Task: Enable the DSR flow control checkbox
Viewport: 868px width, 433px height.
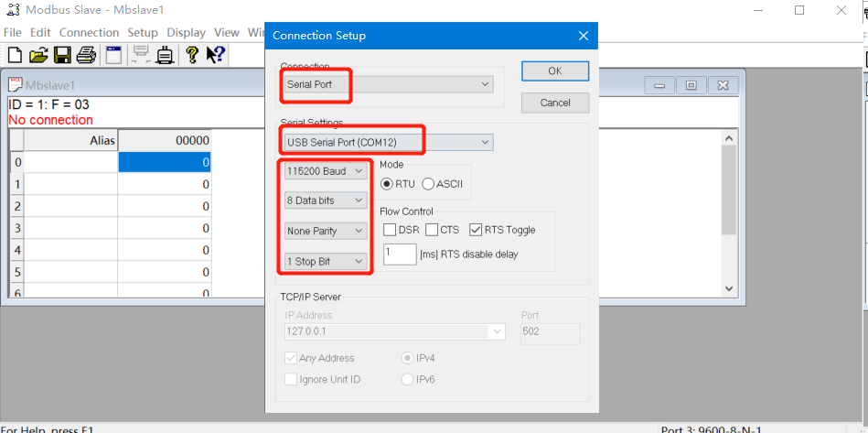Action: click(390, 230)
